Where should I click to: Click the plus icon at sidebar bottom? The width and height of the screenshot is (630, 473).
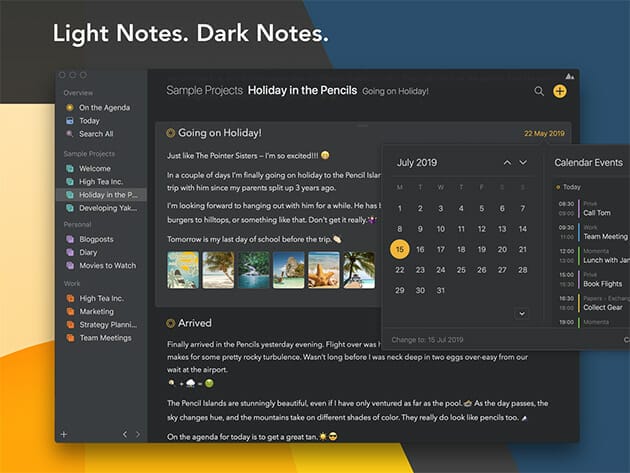click(x=64, y=434)
